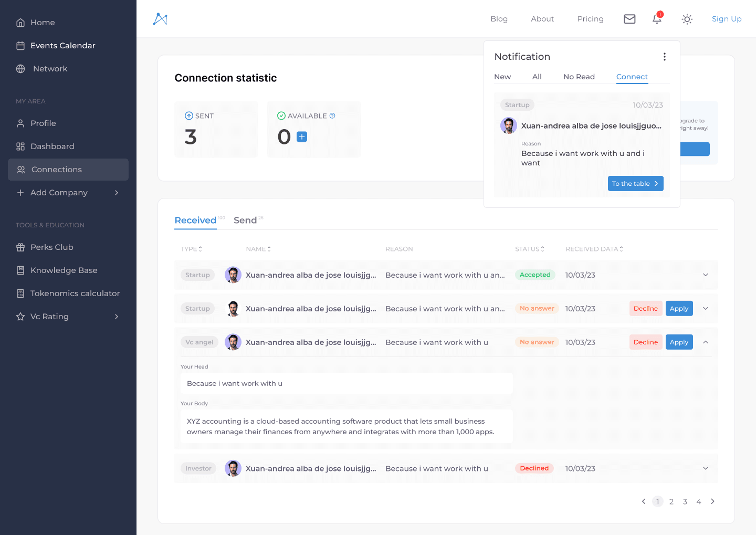Click the To the table button
This screenshot has height=535, width=756.
tap(636, 184)
